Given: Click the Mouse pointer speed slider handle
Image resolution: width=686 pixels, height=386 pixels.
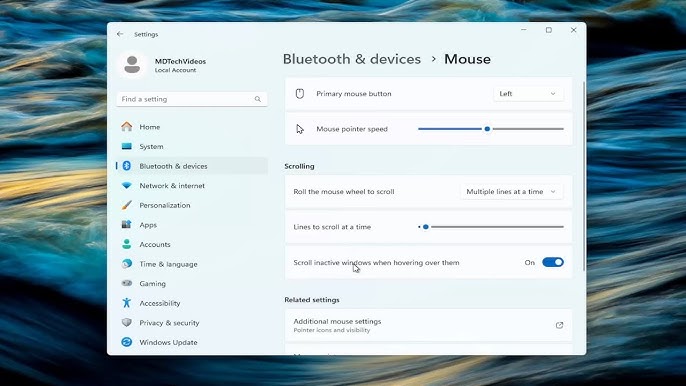Looking at the screenshot, I should (487, 129).
